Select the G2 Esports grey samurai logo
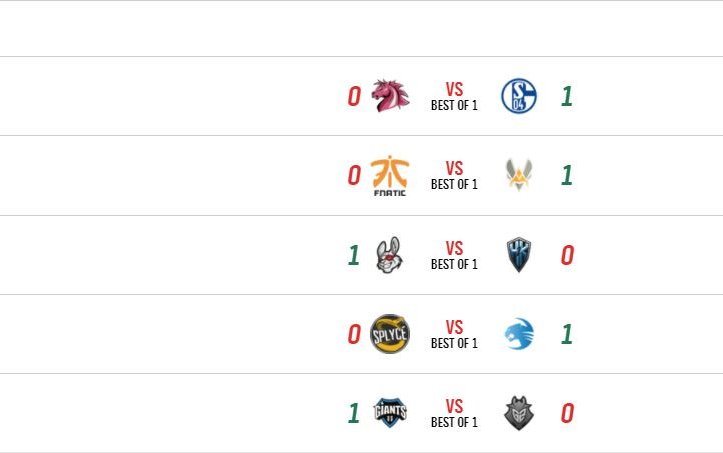Image resolution: width=723 pixels, height=453 pixels. [519, 413]
